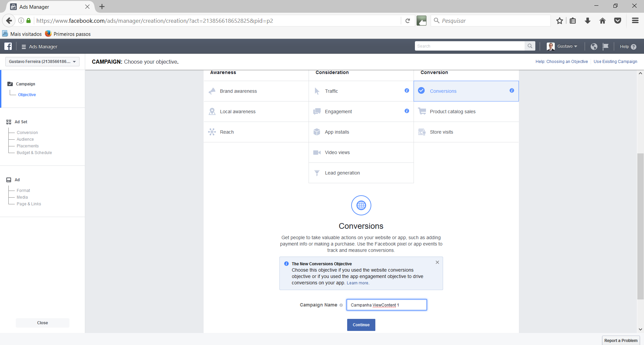Screen dimensions: 644x345
Task: Open the bookmarks list icon
Action: (x=573, y=21)
